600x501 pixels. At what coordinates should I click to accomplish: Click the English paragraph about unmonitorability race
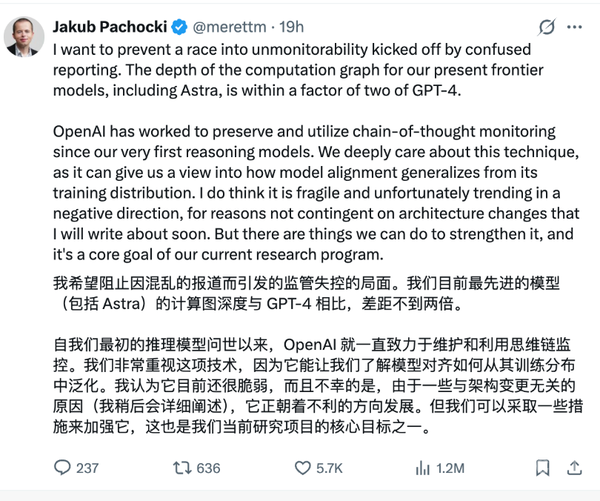[x=298, y=70]
